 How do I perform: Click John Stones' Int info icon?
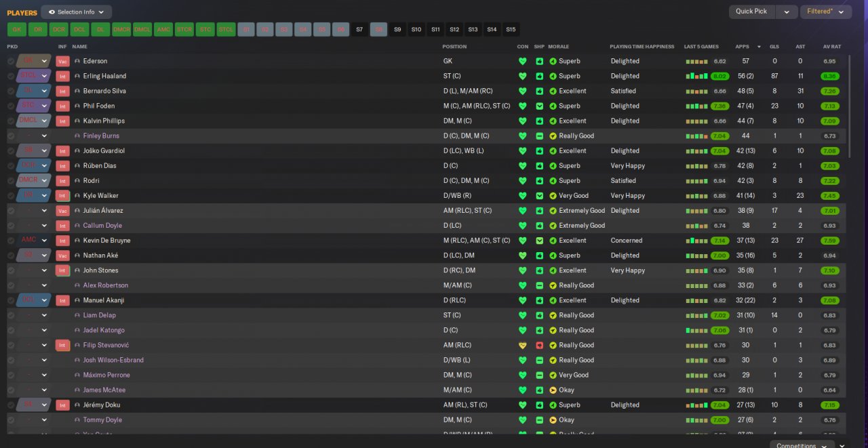62,270
